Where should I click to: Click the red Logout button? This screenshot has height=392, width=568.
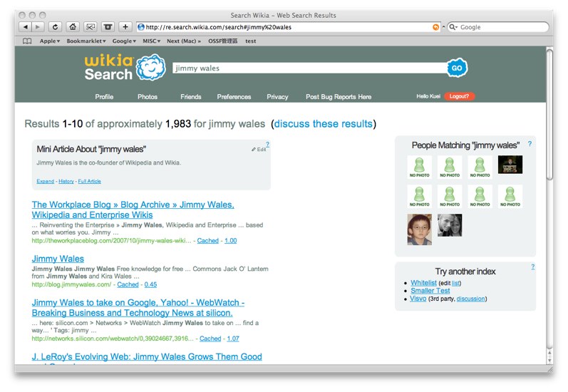460,96
